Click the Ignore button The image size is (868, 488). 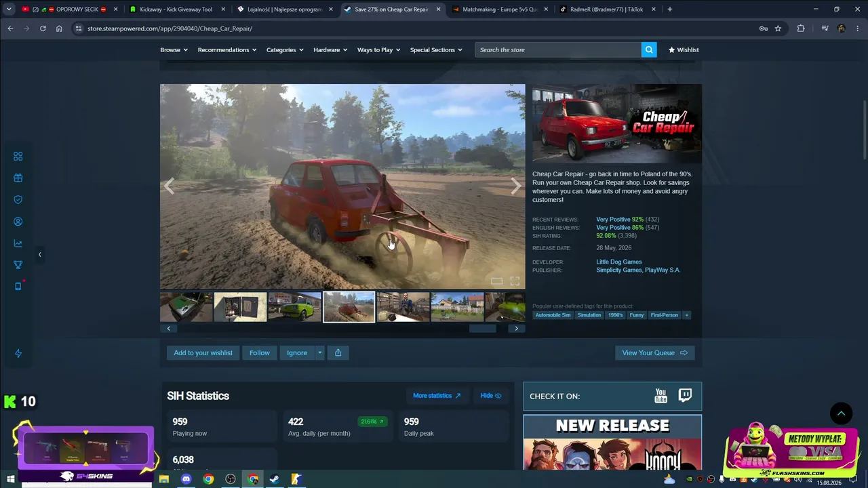(297, 352)
